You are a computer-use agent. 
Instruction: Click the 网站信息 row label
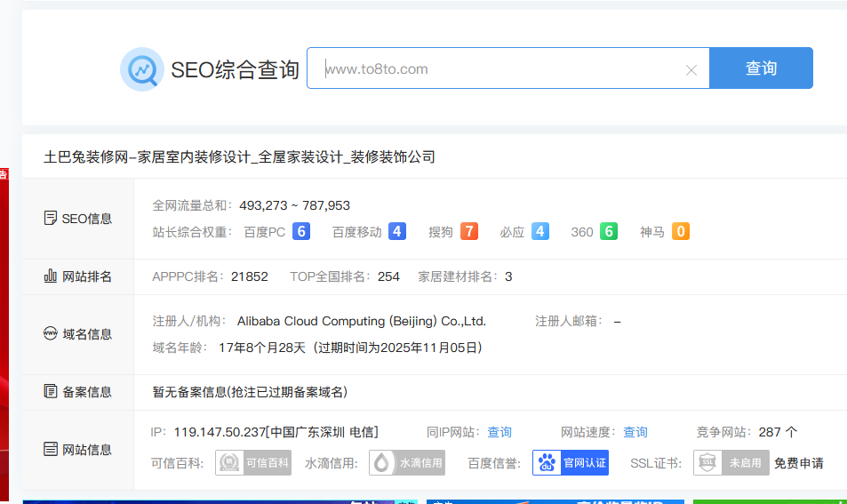87,450
